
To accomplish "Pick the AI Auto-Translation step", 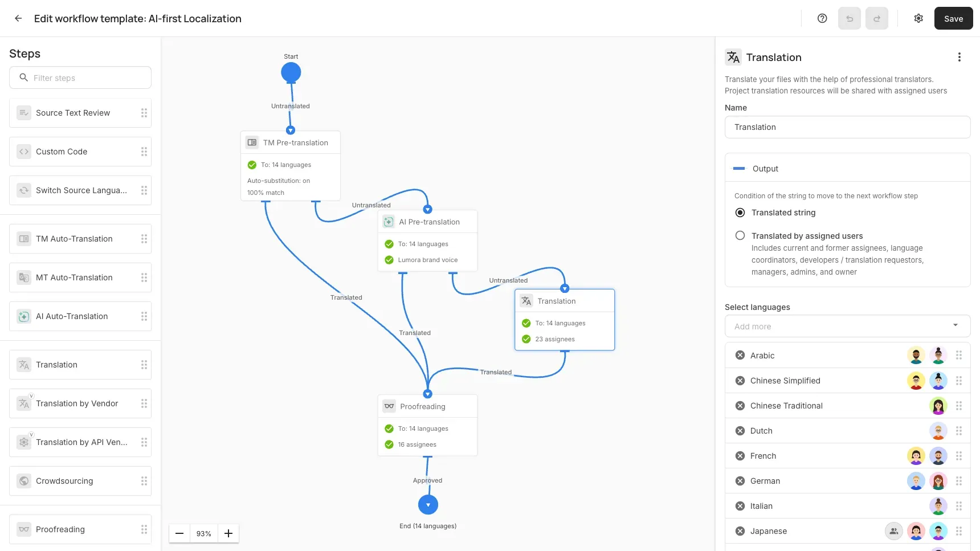I will 80,316.
